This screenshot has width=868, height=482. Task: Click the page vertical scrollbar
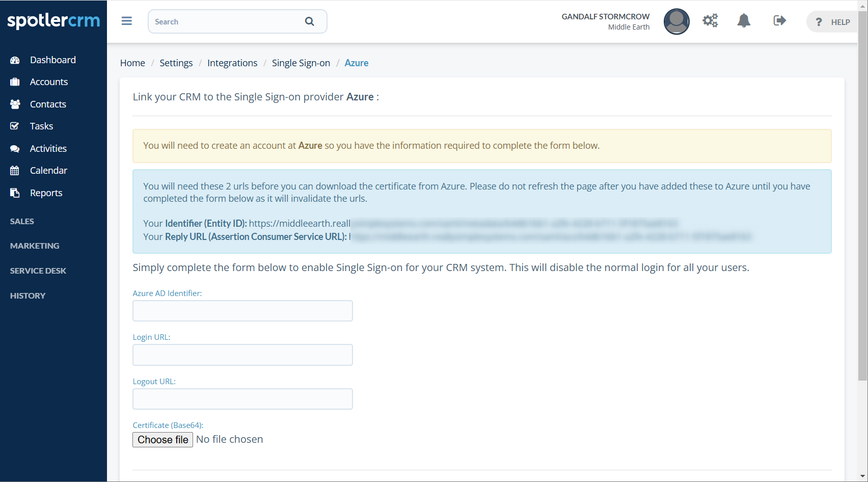[862, 196]
